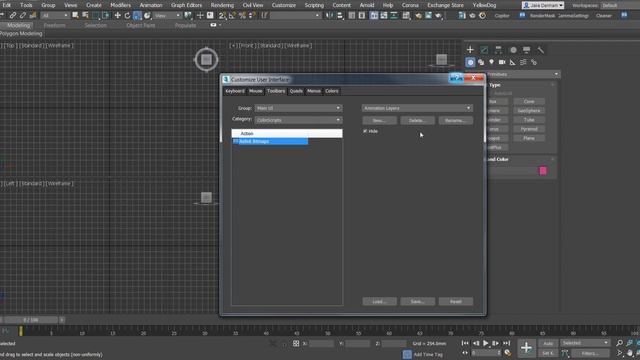The height and width of the screenshot is (360, 640).
Task: Click the Add Time Tag icon
Action: coord(407,354)
